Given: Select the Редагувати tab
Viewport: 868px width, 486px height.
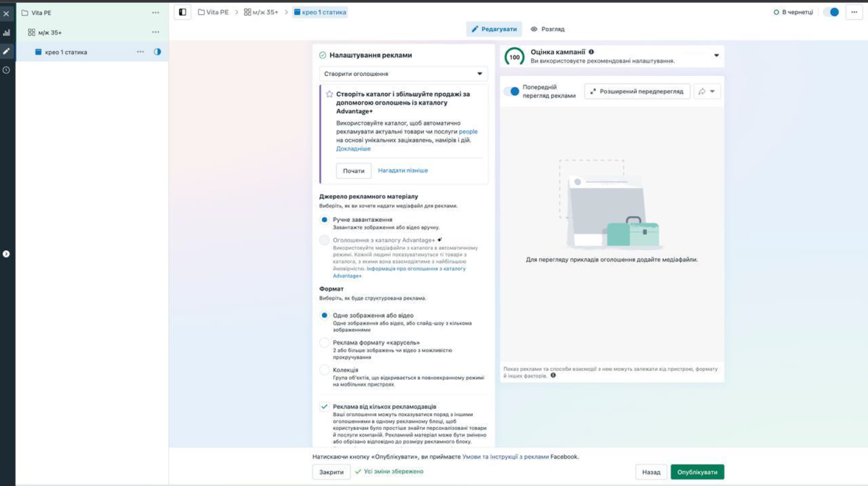Looking at the screenshot, I should [494, 29].
